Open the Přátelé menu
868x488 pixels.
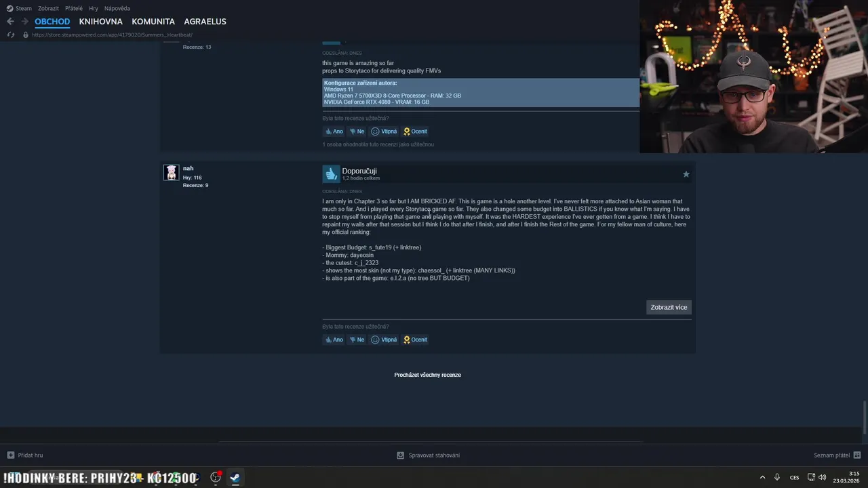(x=74, y=8)
